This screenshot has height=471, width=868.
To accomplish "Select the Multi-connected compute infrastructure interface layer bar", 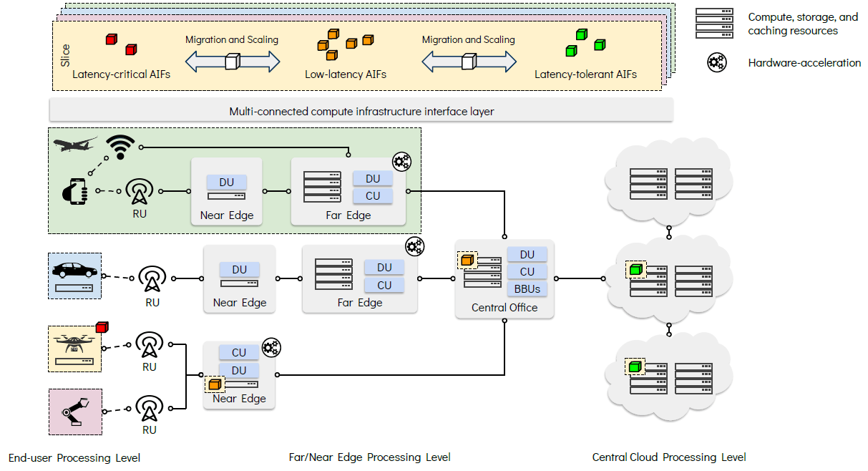I will click(361, 112).
